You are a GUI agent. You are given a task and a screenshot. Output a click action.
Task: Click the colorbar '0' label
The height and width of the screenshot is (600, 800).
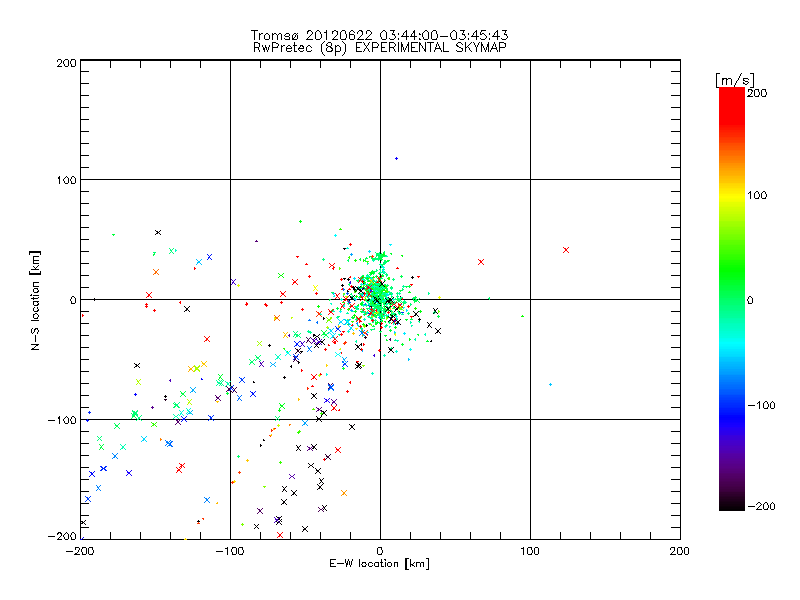750,301
